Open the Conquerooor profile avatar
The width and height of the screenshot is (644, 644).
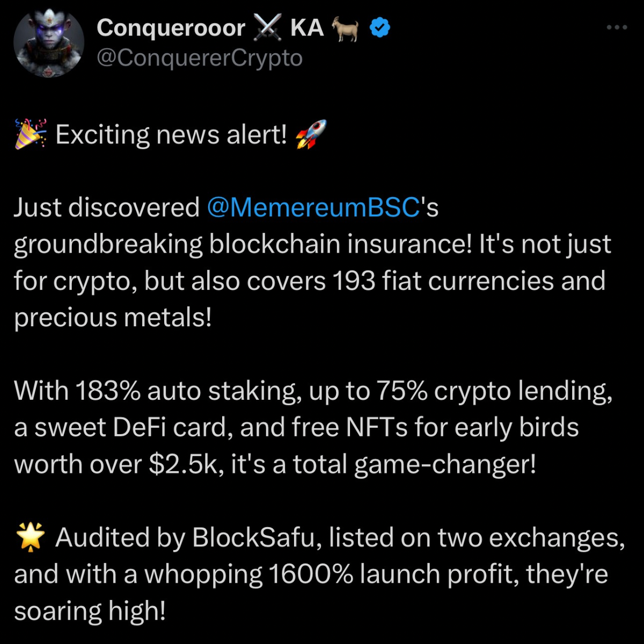tap(49, 42)
